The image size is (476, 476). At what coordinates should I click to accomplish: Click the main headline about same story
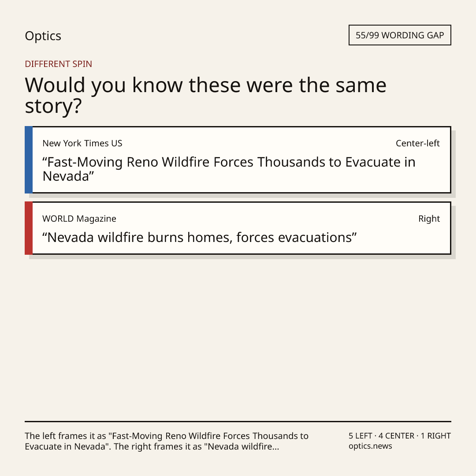click(205, 95)
